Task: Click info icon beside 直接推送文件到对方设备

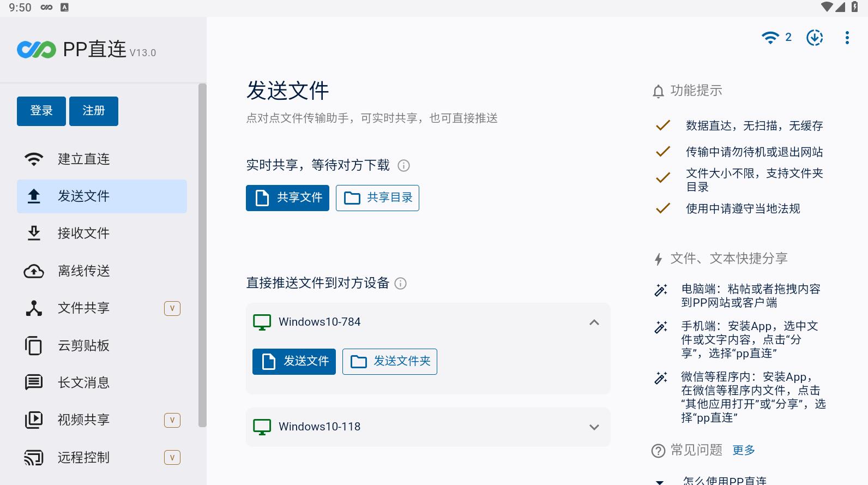Action: tap(400, 283)
